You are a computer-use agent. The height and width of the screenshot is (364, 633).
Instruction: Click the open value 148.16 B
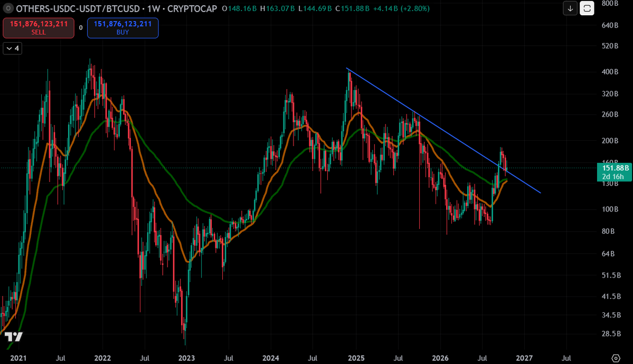coord(242,8)
